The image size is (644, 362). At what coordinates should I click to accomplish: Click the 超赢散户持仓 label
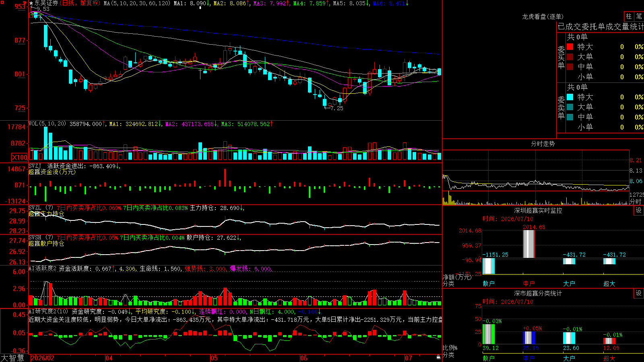pyautogui.click(x=46, y=243)
